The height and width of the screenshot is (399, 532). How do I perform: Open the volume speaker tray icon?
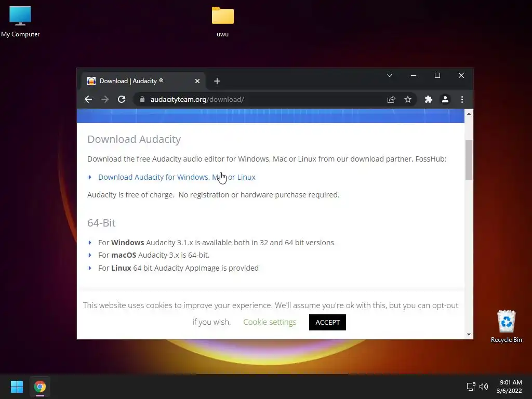coord(484,387)
